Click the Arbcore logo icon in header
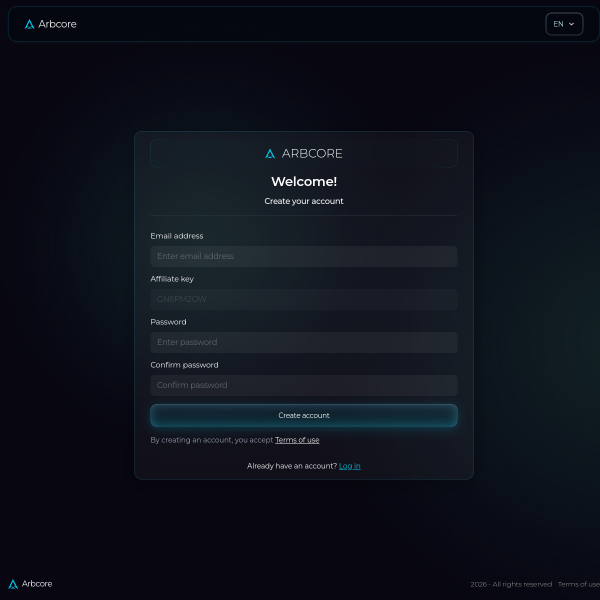Screen dimensions: 600x600 tap(29, 24)
